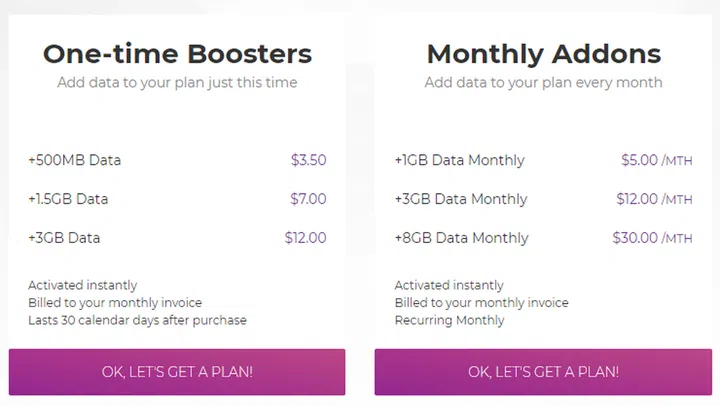Screen dimensions: 720x406
Task: Pick the +3GB Data Monthly addon
Action: tap(459, 199)
